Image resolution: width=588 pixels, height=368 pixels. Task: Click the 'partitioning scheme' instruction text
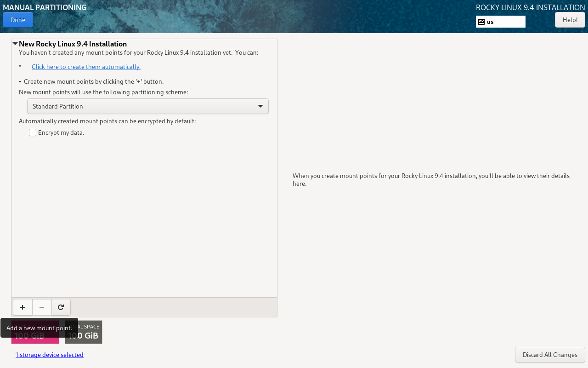(x=103, y=92)
